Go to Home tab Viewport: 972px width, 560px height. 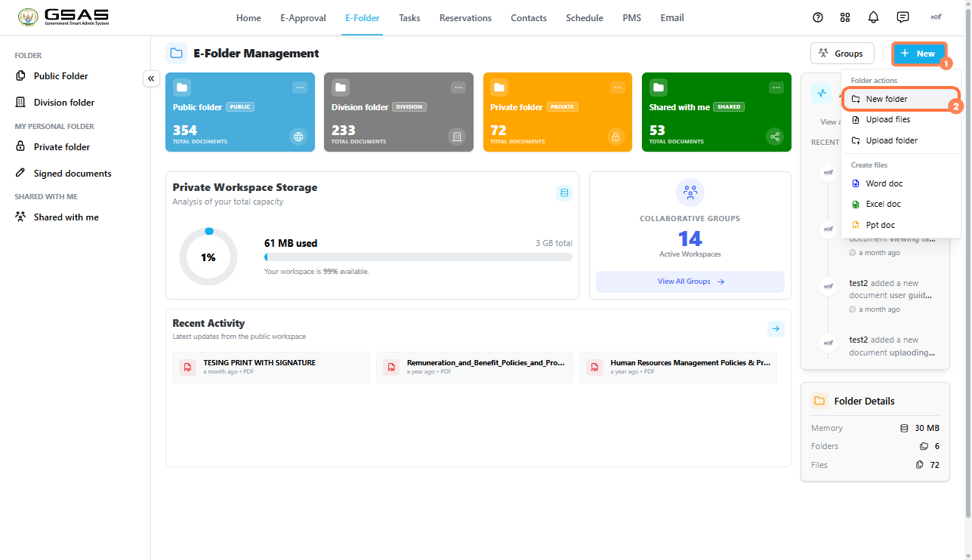coord(248,18)
